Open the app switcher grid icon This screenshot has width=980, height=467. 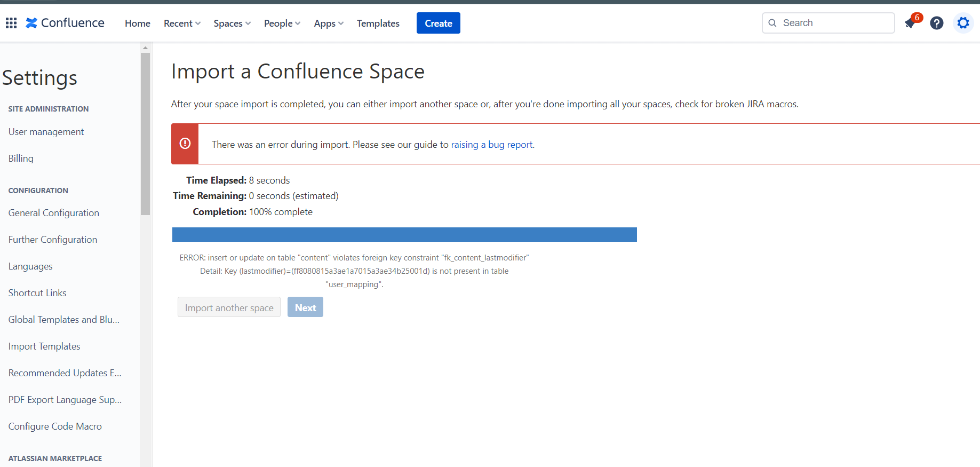coord(11,23)
